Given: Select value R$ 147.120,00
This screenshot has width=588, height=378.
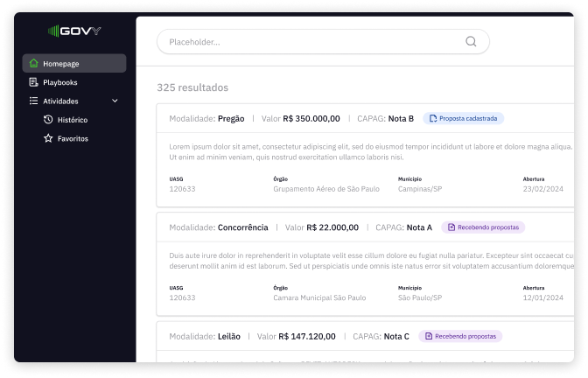Looking at the screenshot, I should coord(307,336).
